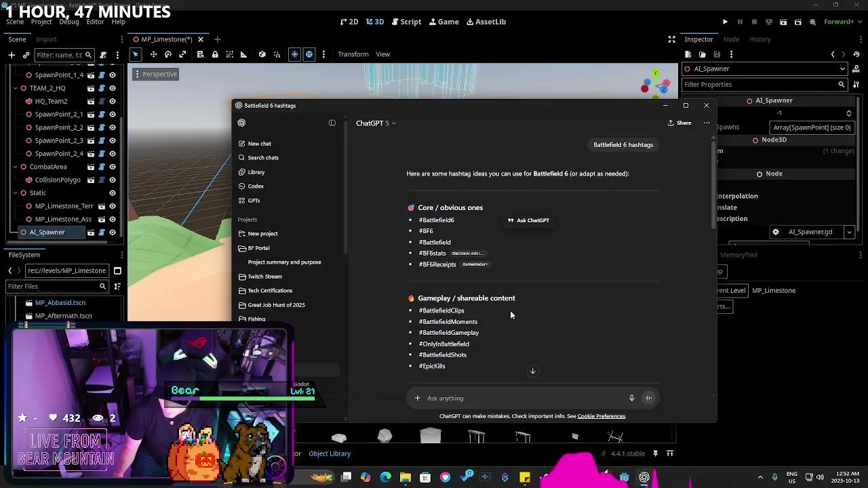The width and height of the screenshot is (868, 488).
Task: Jump to bottom with ChatGPT down-arrow button
Action: point(532,371)
